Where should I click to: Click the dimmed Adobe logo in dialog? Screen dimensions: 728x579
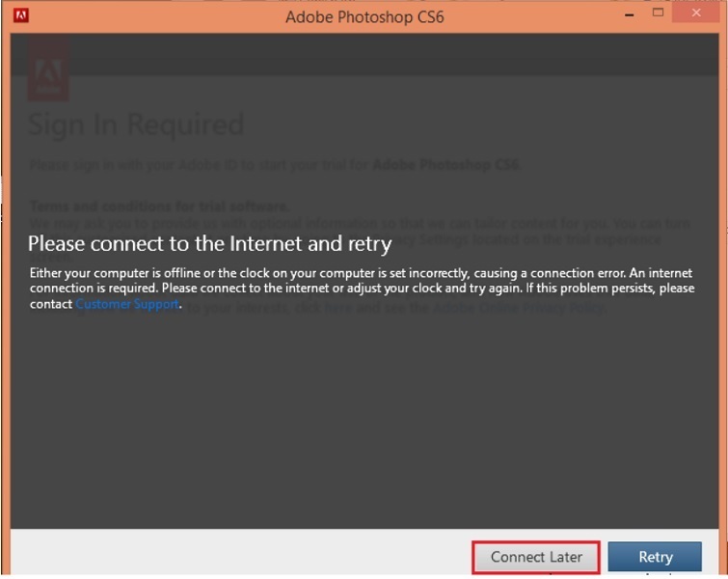click(48, 70)
